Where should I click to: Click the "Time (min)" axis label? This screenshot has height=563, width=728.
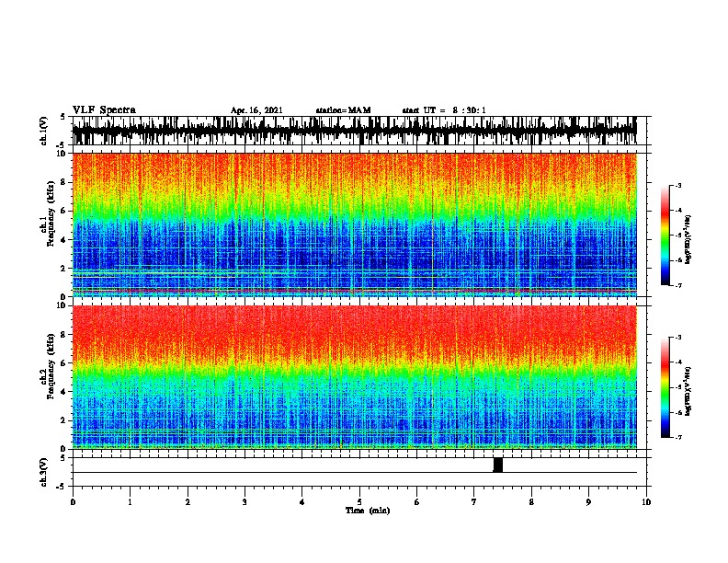point(368,511)
